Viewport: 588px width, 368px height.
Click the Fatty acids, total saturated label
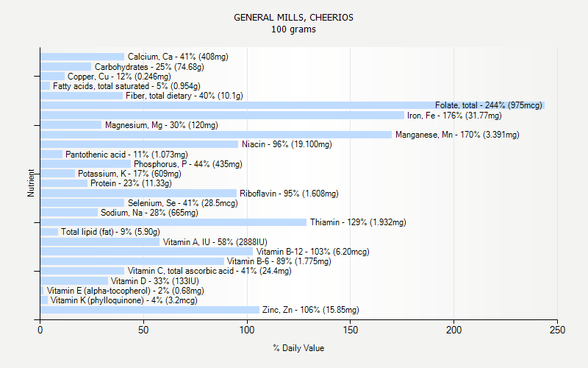tap(126, 86)
